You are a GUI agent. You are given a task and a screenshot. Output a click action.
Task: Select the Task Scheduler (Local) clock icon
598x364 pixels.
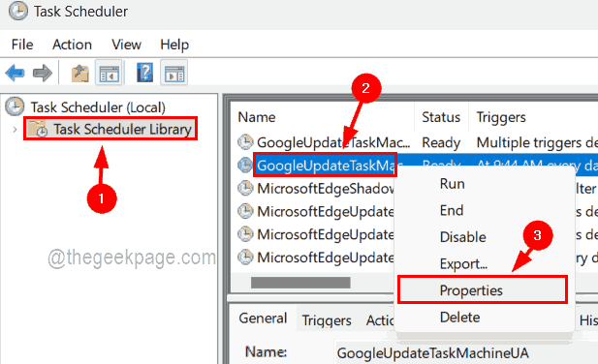click(x=15, y=106)
